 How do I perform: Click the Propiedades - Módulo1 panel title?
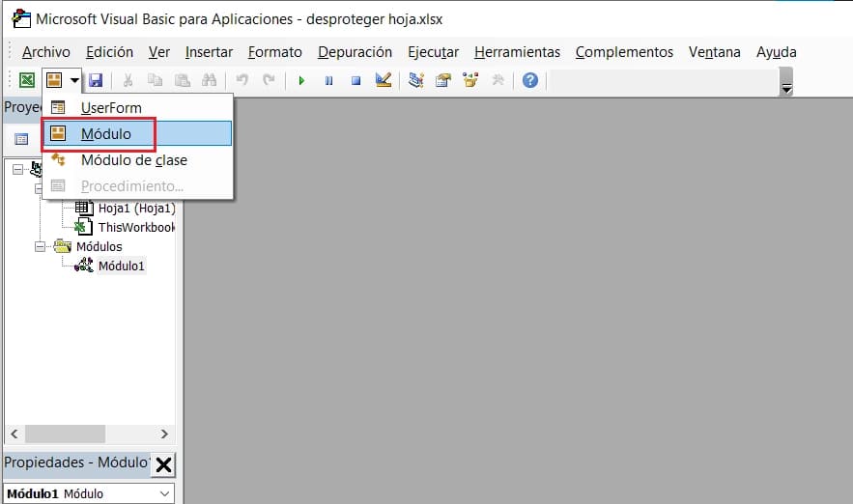coord(76,462)
